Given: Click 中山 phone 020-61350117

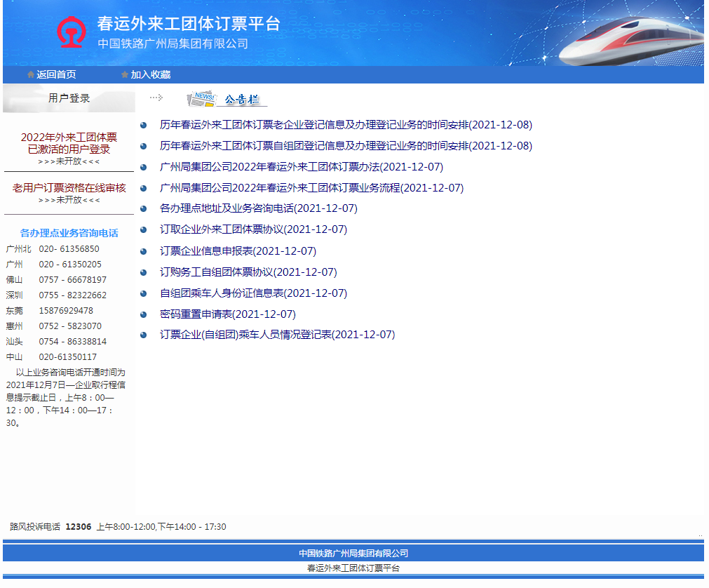Looking at the screenshot, I should click(67, 357).
